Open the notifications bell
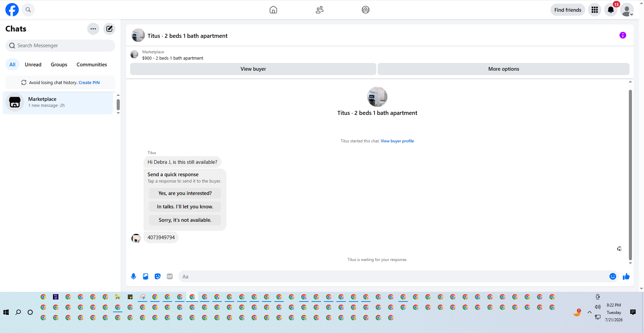 tap(611, 10)
